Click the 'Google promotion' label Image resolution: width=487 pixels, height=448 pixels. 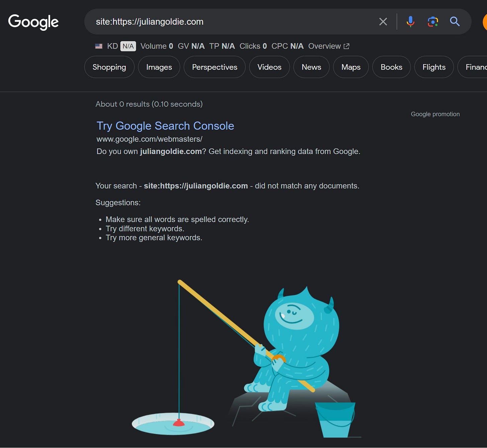pos(435,114)
